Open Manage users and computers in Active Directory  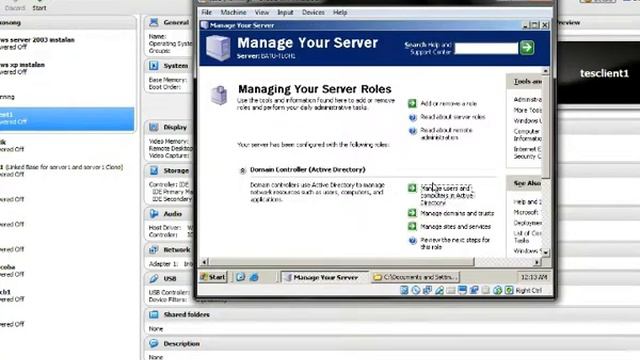click(x=447, y=195)
